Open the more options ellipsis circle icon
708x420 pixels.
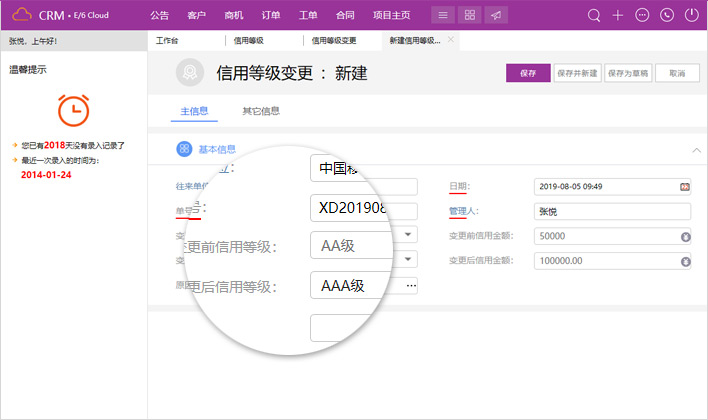(x=642, y=15)
